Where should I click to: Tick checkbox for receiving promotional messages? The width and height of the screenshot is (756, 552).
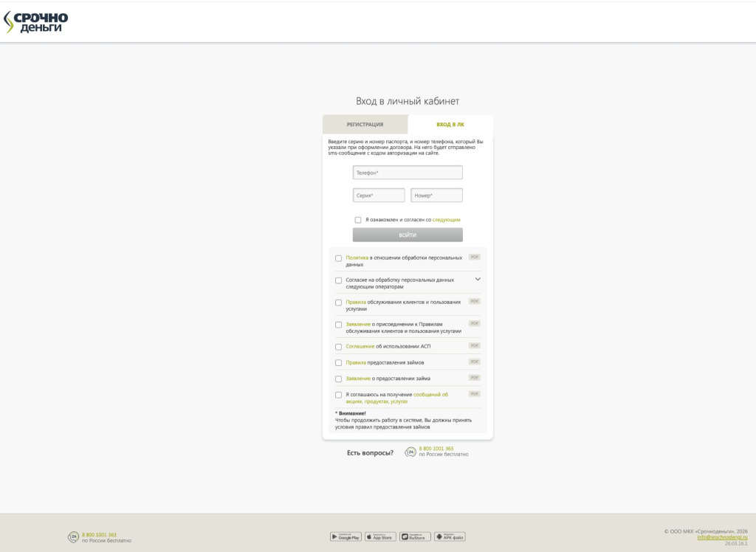click(x=339, y=395)
